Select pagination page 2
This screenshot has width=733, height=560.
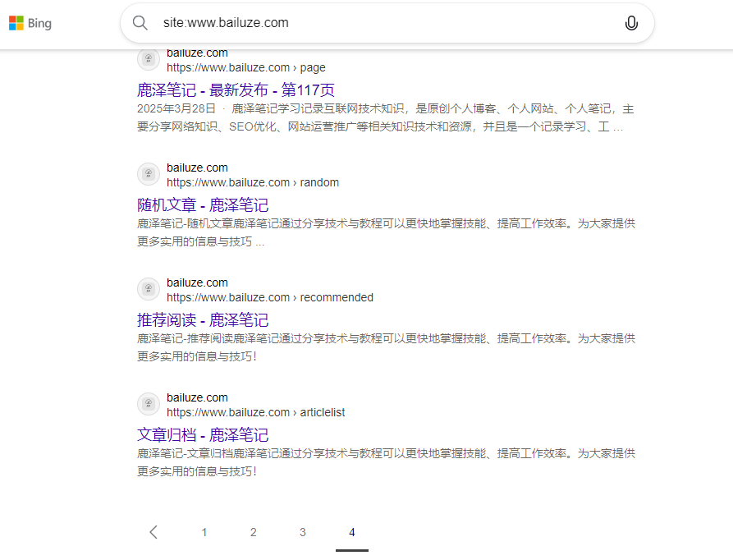(x=253, y=532)
